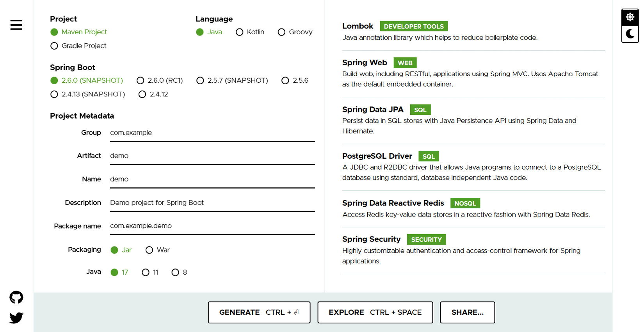
Task: Select Spring Boot 2.4.12
Action: (153, 94)
